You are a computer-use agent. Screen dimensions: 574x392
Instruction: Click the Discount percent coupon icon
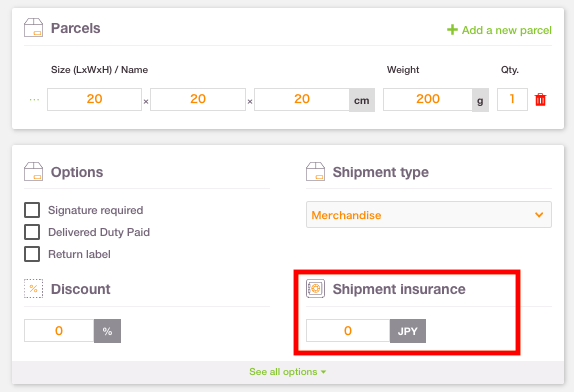[x=33, y=288]
